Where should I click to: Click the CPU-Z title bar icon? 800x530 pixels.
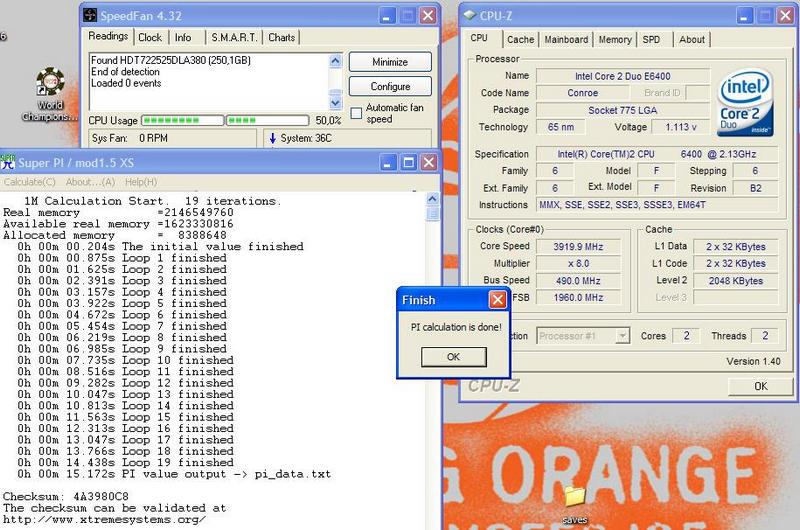pos(469,15)
